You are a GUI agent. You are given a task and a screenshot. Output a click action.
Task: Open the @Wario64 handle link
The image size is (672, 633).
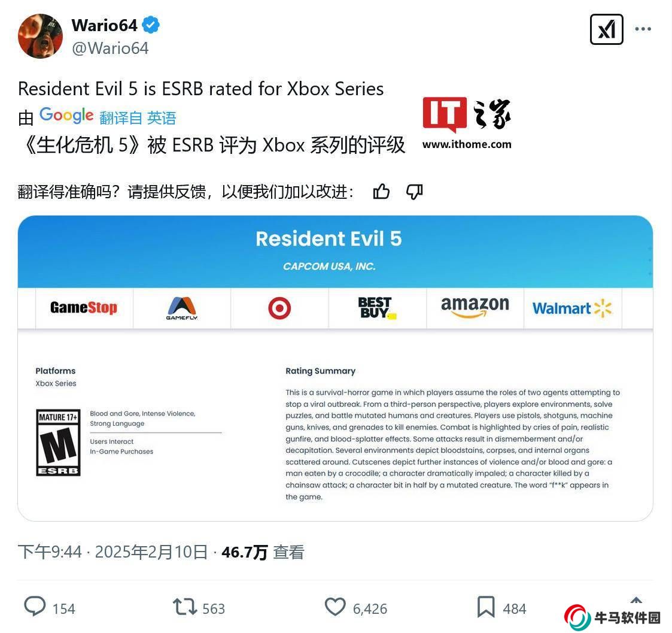coord(110,48)
